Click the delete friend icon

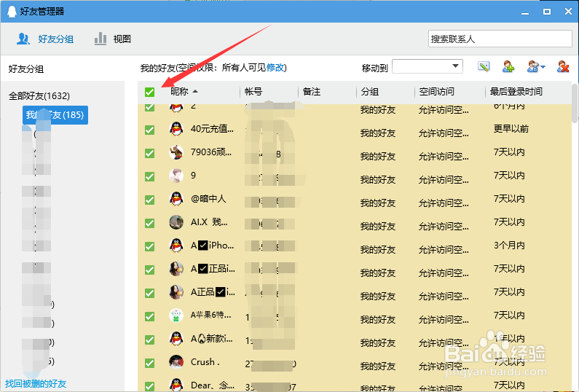coord(563,67)
